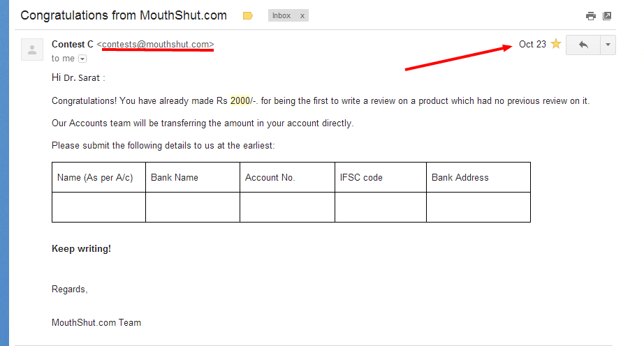Remove the Inbox label using its x
644x346 pixels.
(x=302, y=15)
